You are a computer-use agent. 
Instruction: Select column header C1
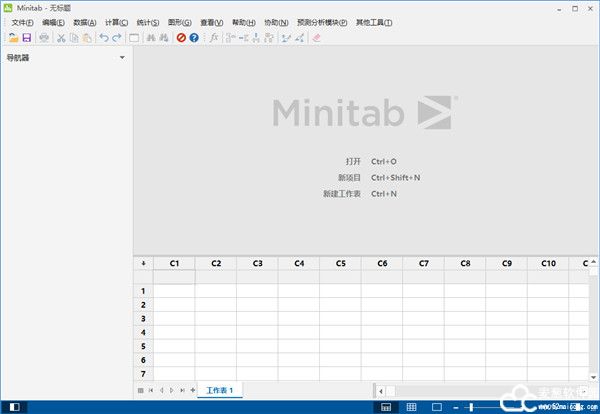(174, 263)
